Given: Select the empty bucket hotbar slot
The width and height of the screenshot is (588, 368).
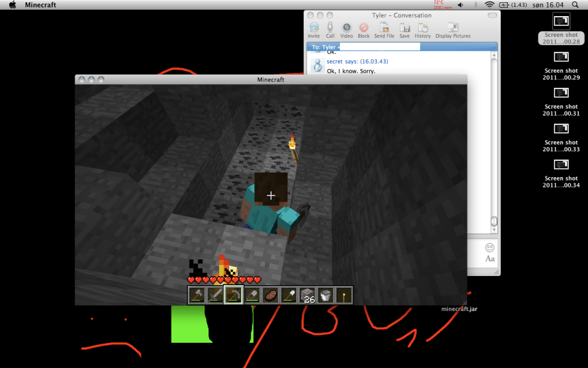Looking at the screenshot, I should 326,295.
